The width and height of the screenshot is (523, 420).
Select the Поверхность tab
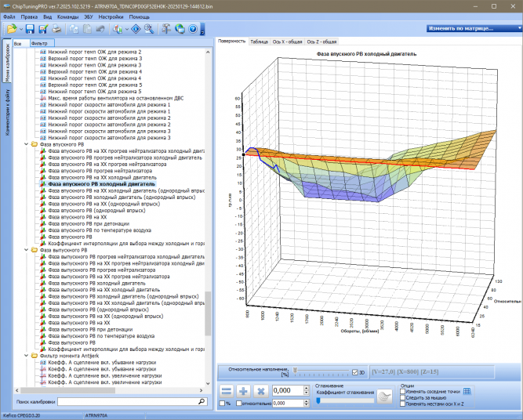coord(232,42)
